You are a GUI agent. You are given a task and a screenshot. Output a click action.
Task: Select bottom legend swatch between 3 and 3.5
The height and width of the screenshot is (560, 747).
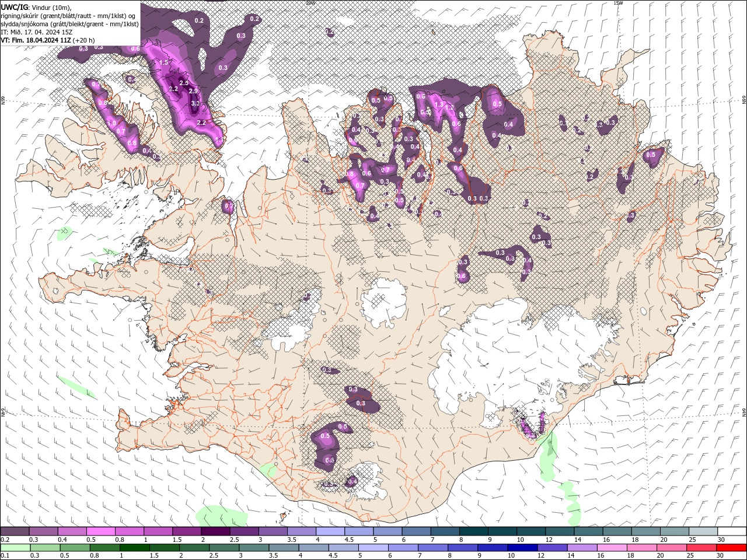tap(253, 547)
